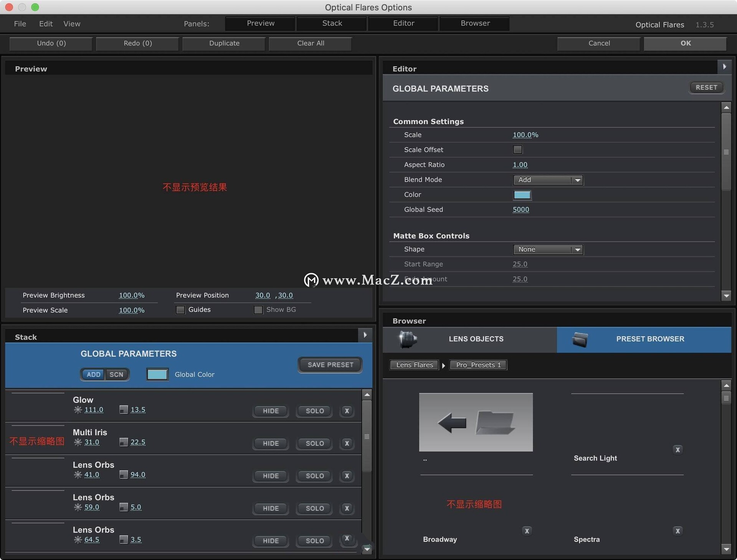737x560 pixels.
Task: Switch to the Preview panel tab
Action: (x=260, y=22)
